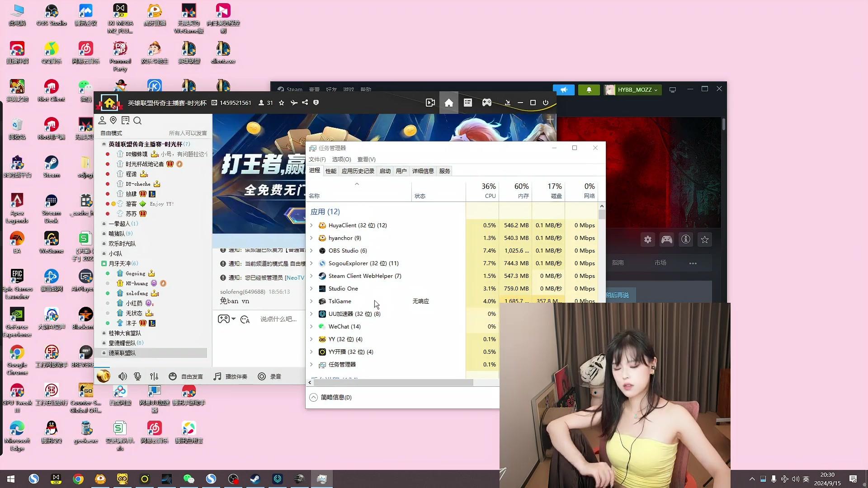Sort processes by CPU column header

click(482, 191)
